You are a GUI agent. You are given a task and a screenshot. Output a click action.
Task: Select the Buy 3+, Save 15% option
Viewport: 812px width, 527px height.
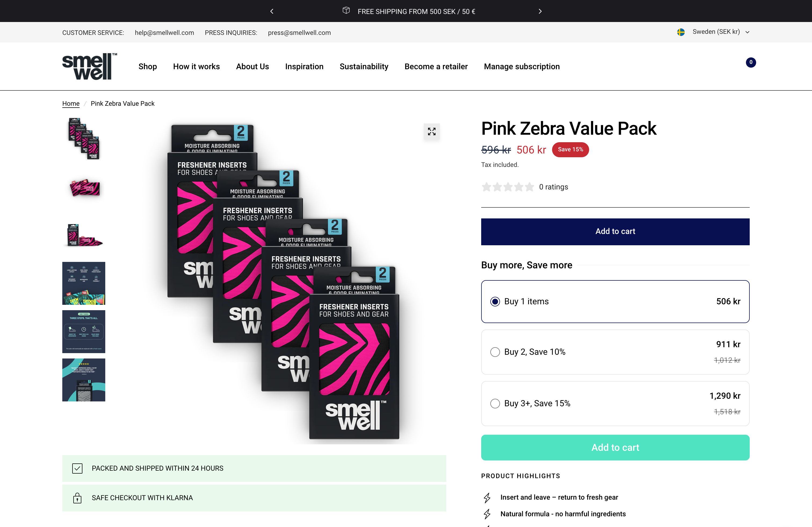pos(495,404)
